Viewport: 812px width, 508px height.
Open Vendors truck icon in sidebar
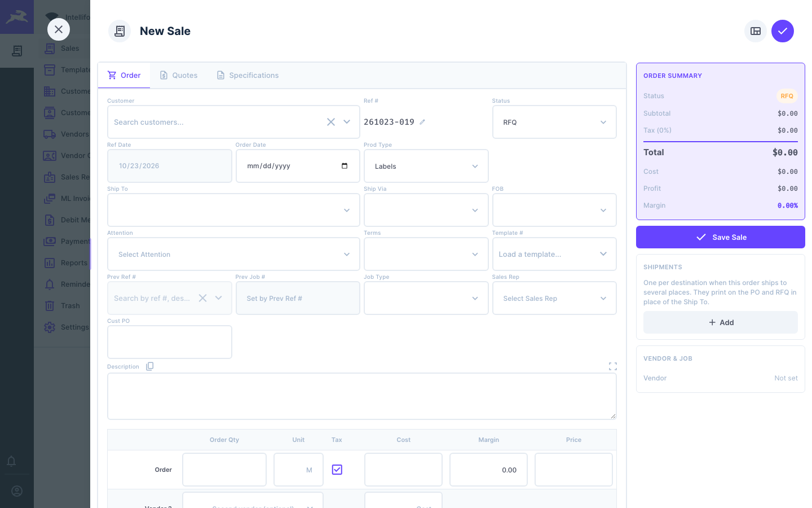point(50,134)
